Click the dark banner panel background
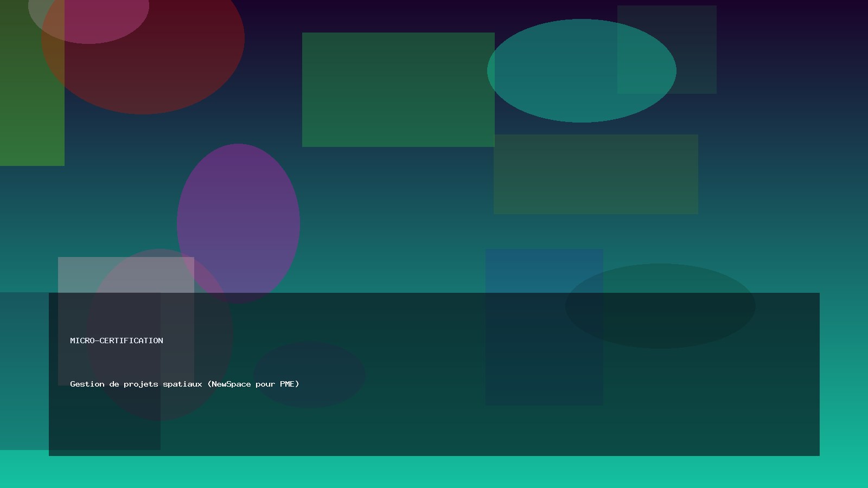Screen dimensions: 868x488 [434, 428]
